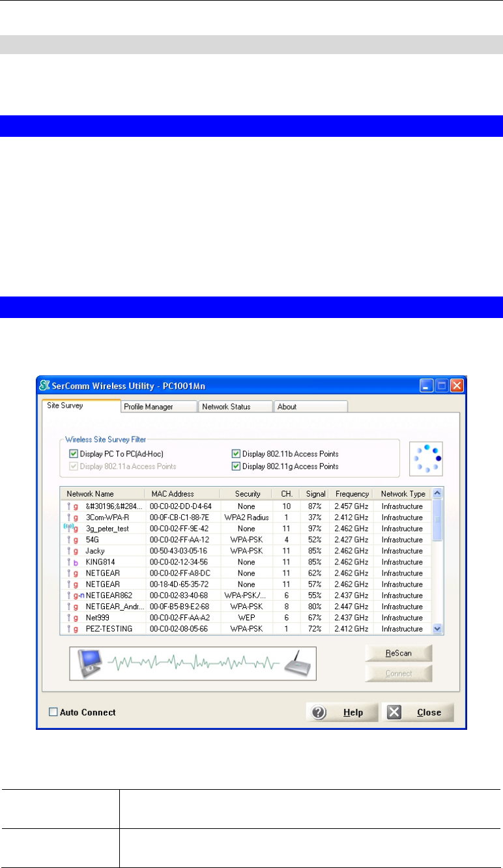503x868 pixels.
Task: Click the 97% signal value
Action: 315,528
